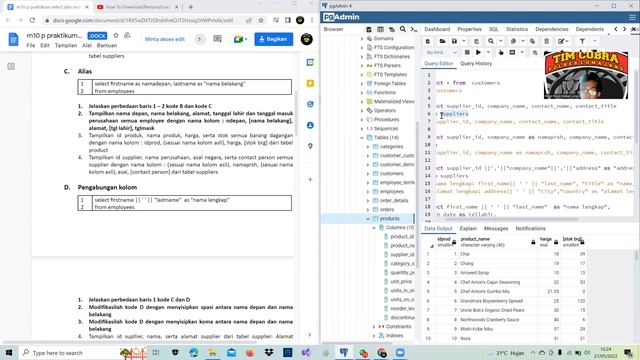The height and width of the screenshot is (360, 640).
Task: Click the database connection icon in query toolbar
Action: pyautogui.click(x=428, y=41)
